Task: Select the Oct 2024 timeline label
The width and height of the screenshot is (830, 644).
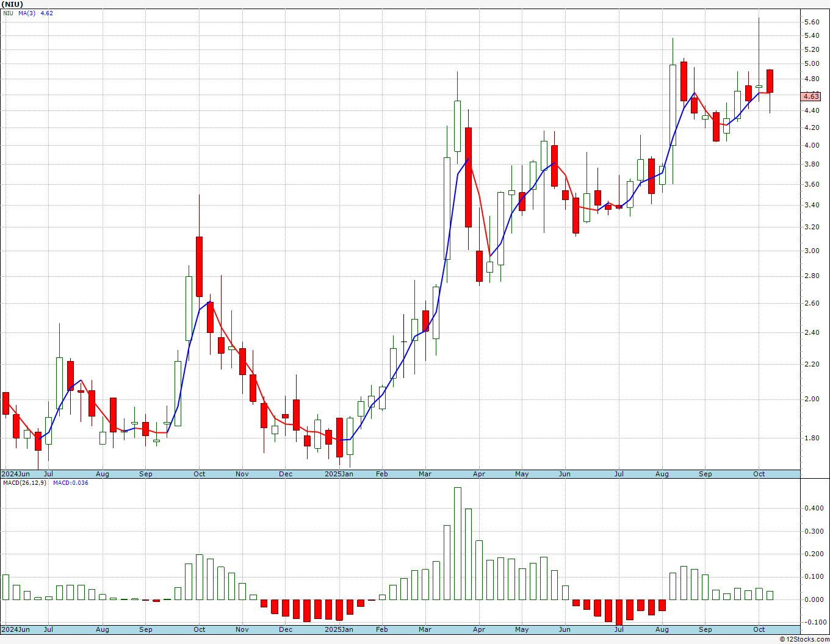Action: [x=199, y=474]
